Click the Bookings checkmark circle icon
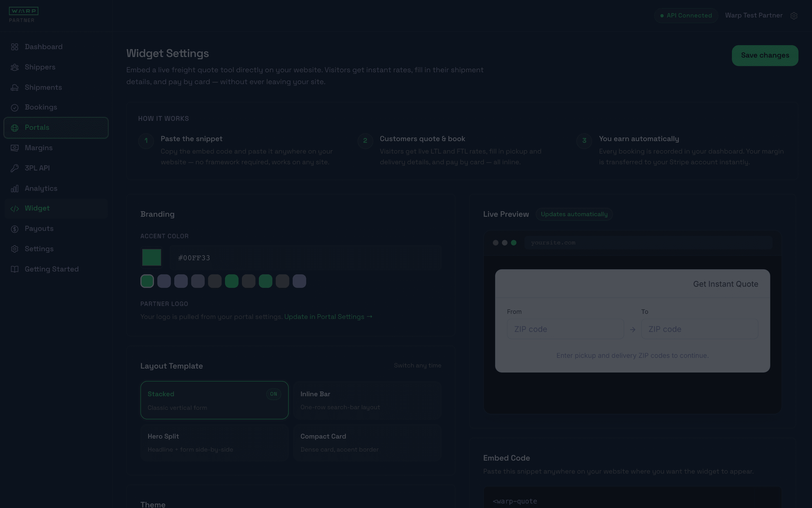812x508 pixels. point(14,108)
